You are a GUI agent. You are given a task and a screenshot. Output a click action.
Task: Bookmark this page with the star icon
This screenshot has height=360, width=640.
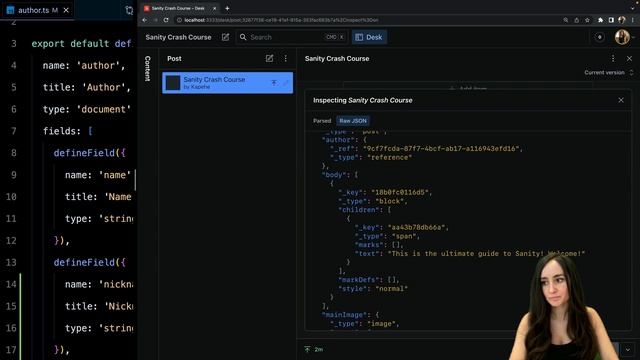587,20
